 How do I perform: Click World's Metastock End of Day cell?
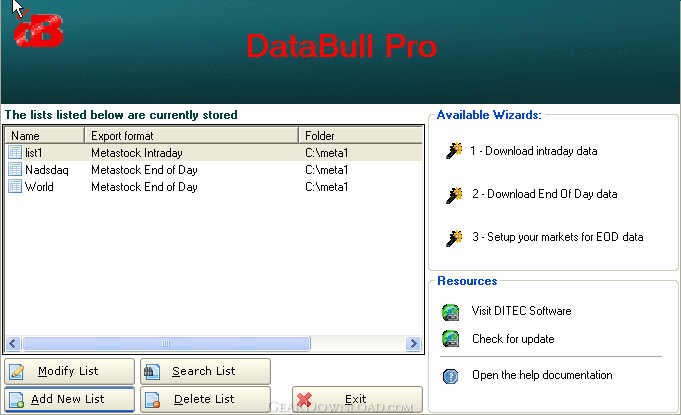point(144,187)
